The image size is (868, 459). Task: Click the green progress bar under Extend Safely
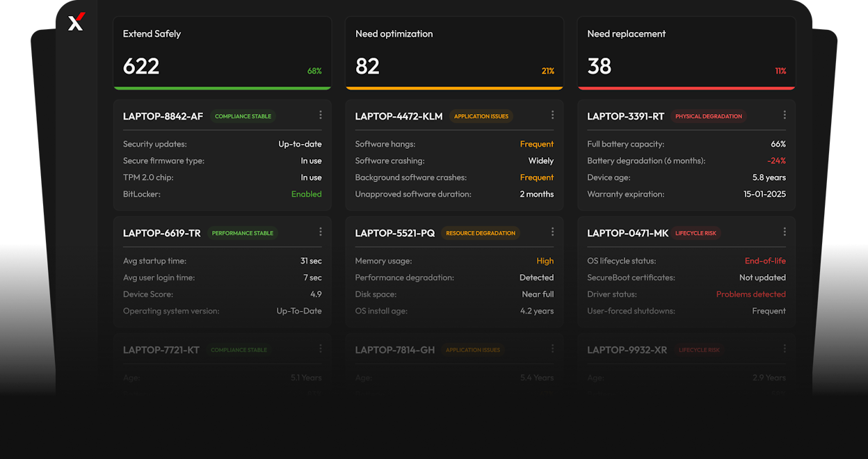pyautogui.click(x=223, y=88)
